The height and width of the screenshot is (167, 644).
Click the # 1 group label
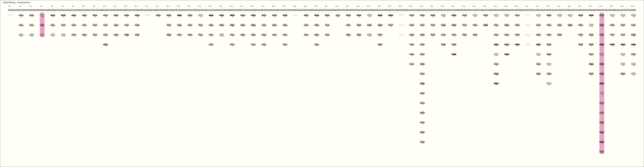pyautogui.click(x=10, y=6)
